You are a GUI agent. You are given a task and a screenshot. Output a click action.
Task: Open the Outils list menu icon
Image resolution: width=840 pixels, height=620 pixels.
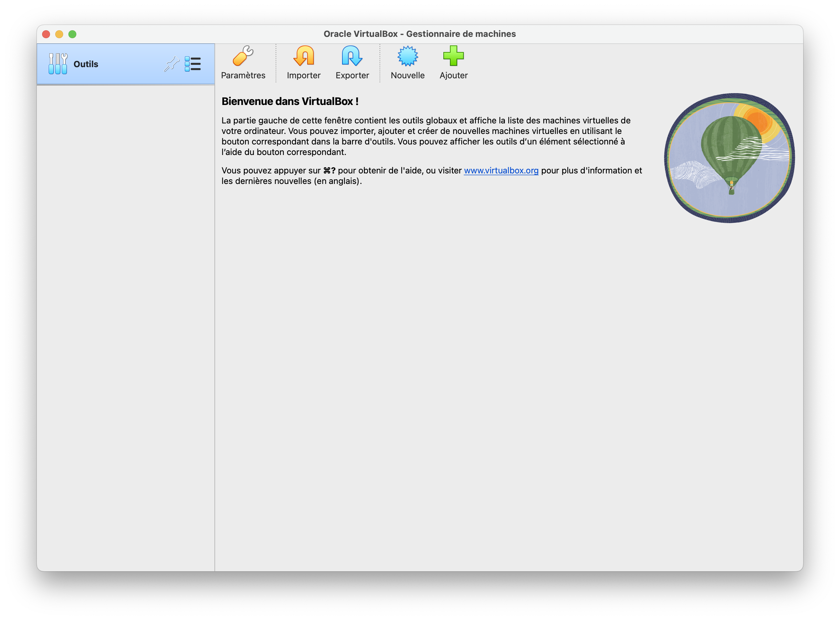[193, 64]
